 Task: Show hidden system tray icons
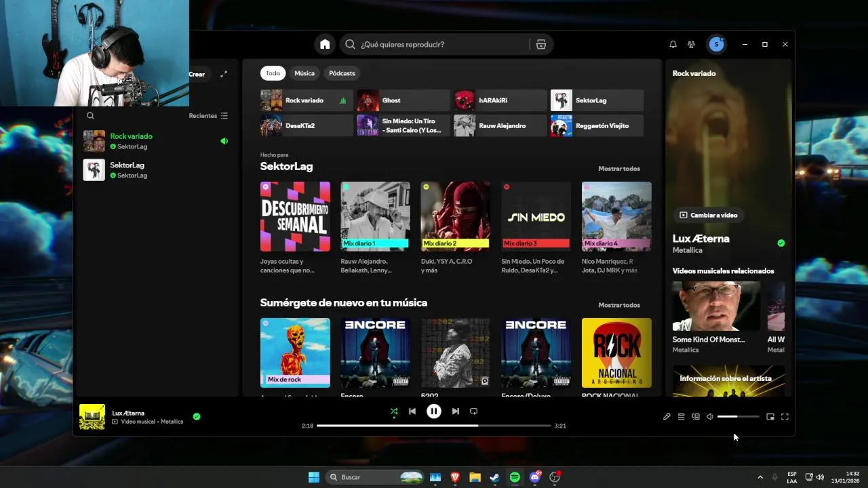coord(760,477)
